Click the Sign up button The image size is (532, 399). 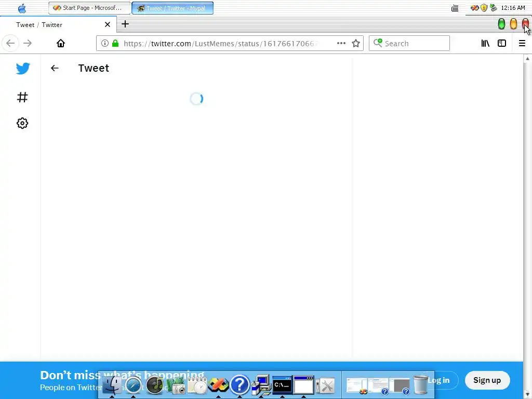[487, 380]
